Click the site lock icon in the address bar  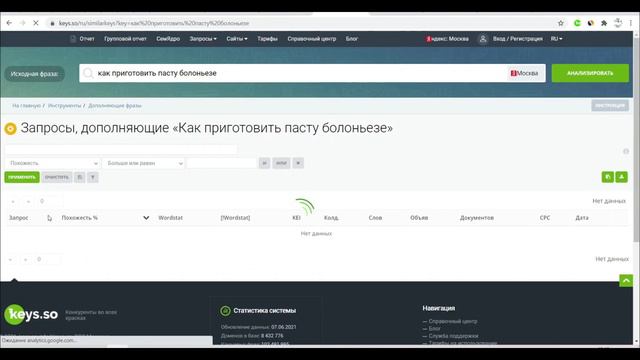pyautogui.click(x=52, y=23)
